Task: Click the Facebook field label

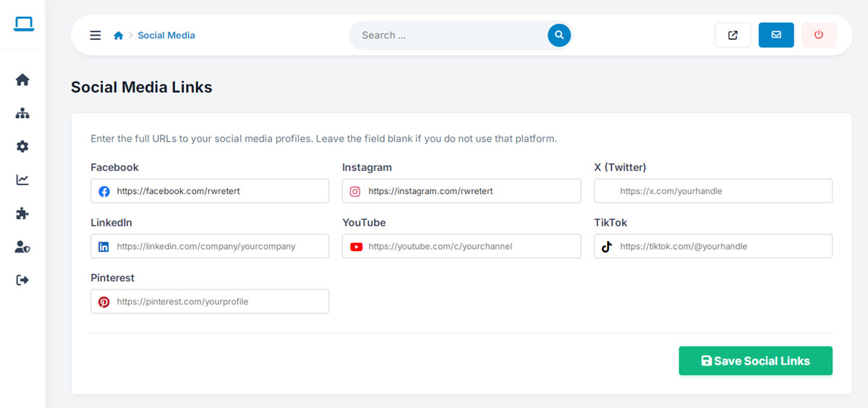Action: [x=114, y=167]
